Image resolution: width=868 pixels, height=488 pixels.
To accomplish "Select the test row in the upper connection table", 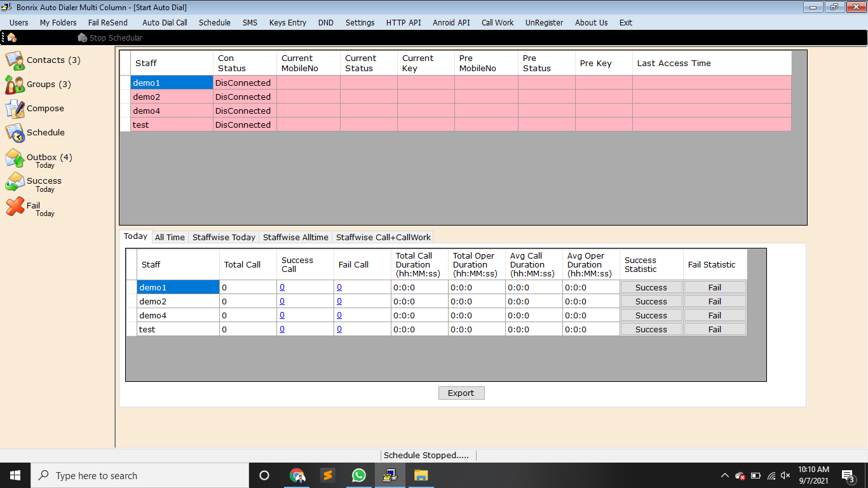I will click(172, 125).
